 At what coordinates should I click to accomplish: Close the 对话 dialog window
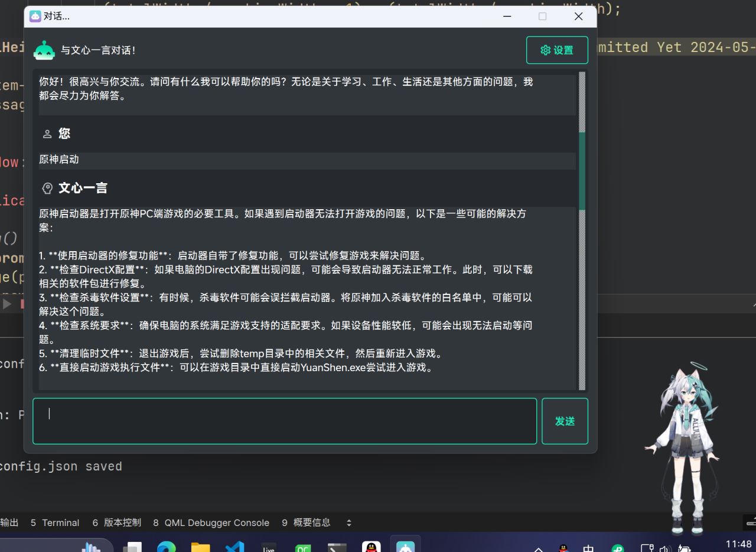pos(578,16)
